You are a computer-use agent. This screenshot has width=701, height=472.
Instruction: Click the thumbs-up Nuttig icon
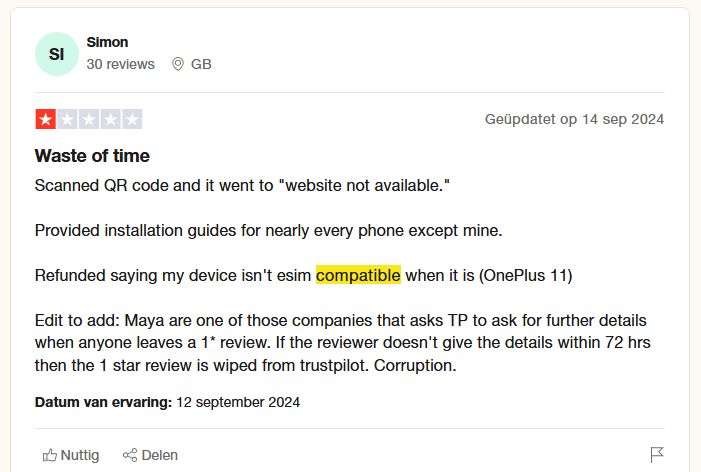click(50, 455)
